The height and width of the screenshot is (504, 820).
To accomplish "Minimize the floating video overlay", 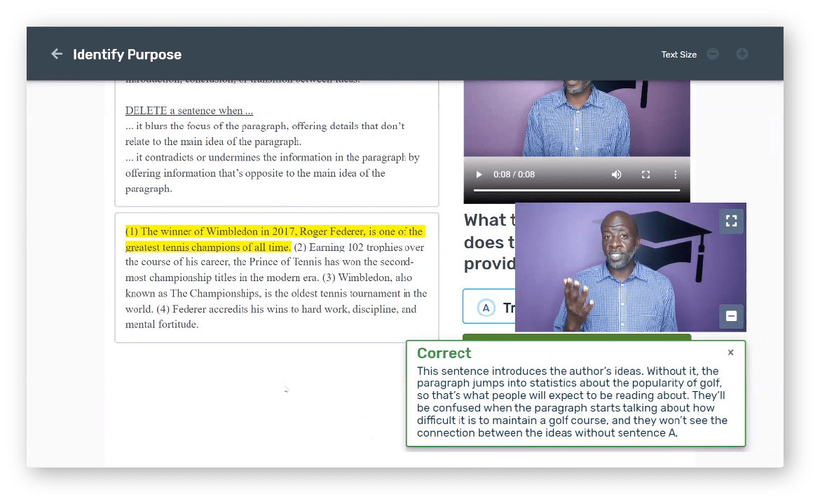I will (x=731, y=315).
